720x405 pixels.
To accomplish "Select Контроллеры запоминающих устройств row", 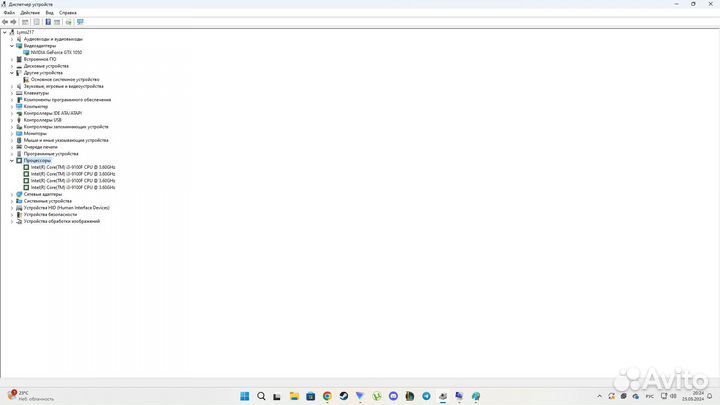I will pos(66,127).
